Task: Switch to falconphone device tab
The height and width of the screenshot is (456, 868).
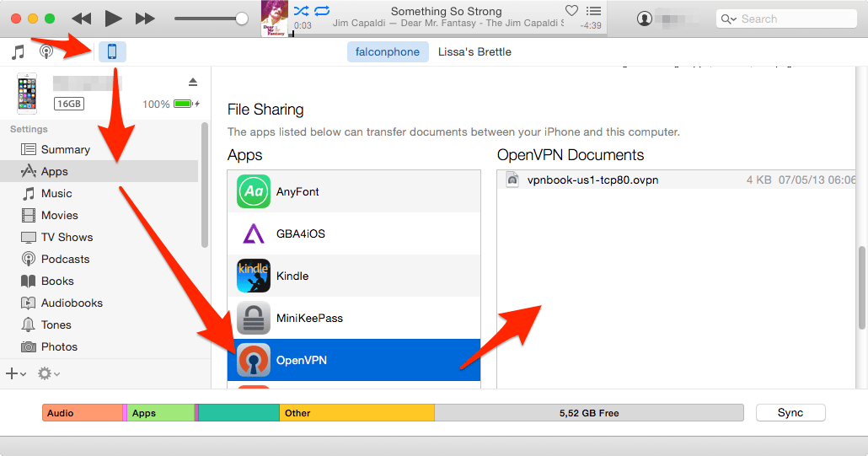Action: (388, 52)
